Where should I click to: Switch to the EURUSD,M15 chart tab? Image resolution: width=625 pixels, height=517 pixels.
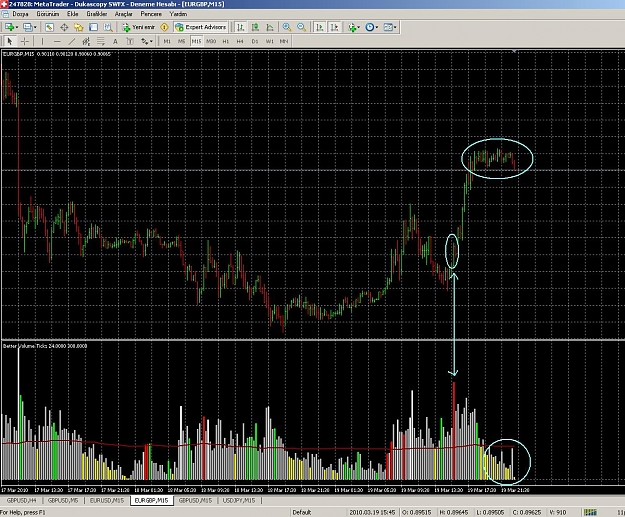pyautogui.click(x=107, y=501)
